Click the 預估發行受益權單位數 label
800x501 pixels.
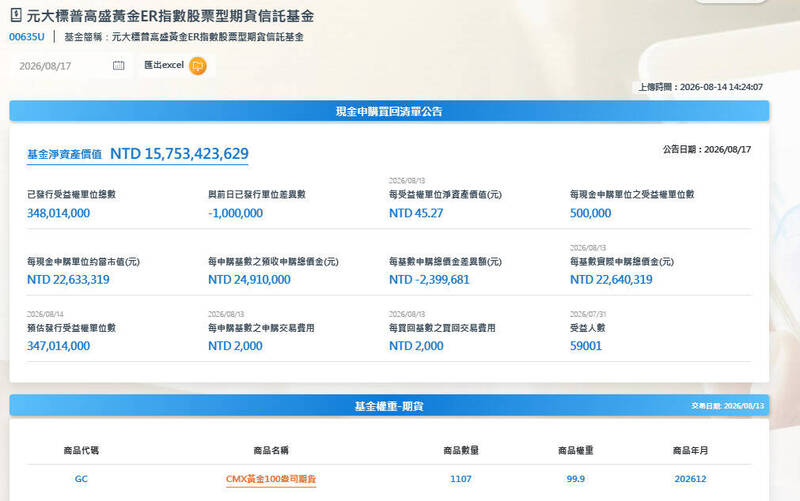point(71,328)
